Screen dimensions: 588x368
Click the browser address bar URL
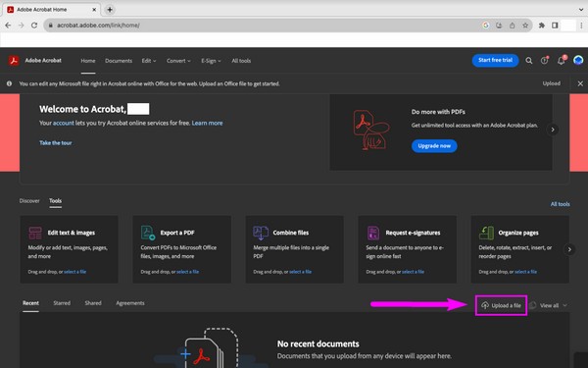pos(98,26)
